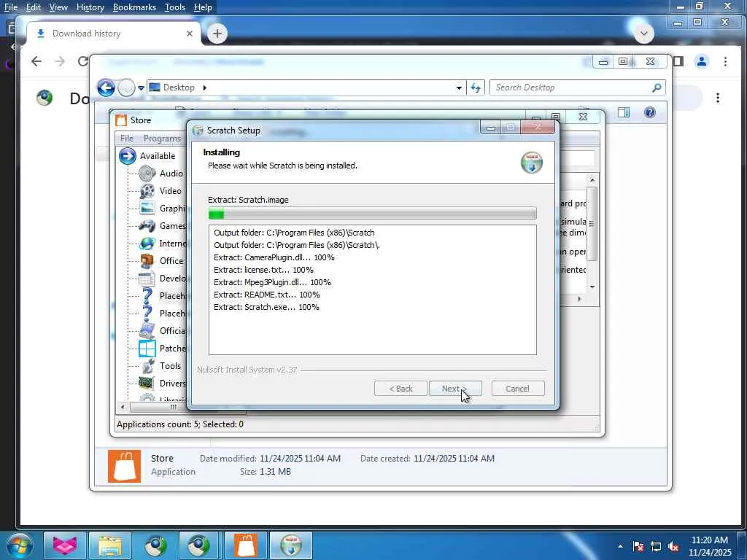Viewport: 747px width, 560px height.
Task: Open the Download history page three-dot menu
Action: coord(718,98)
